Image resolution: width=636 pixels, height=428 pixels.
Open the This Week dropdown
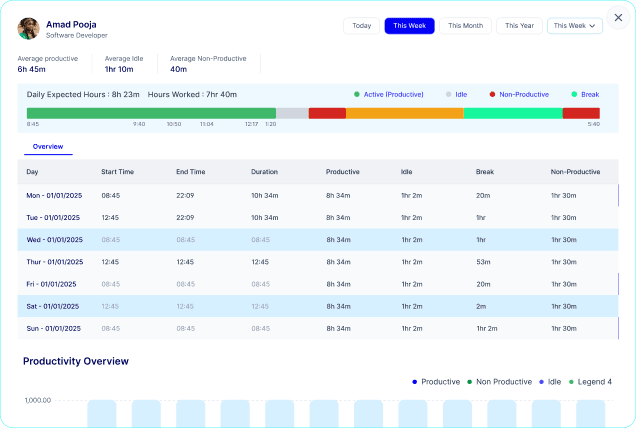click(x=575, y=26)
